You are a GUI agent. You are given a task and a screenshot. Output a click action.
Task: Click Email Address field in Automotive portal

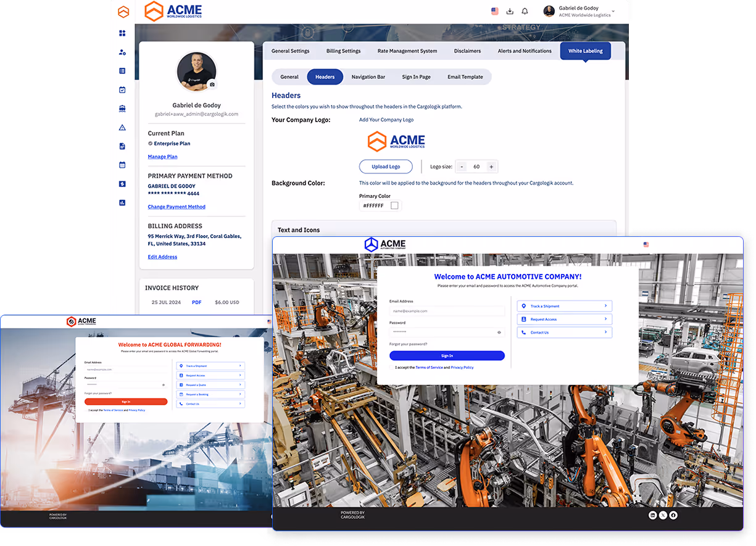(x=447, y=311)
